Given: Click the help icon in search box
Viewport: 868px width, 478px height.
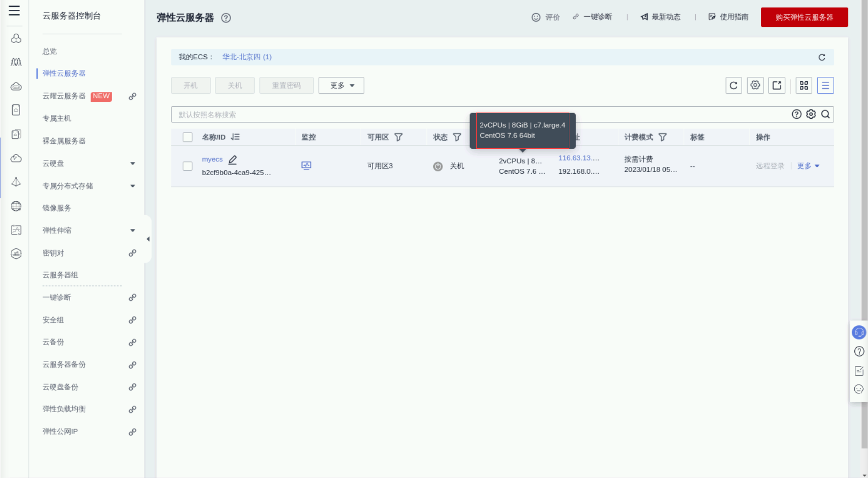Looking at the screenshot, I should 797,114.
